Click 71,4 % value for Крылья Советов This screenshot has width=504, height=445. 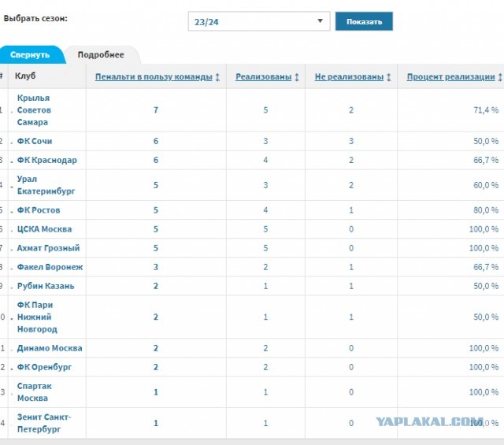[486, 110]
